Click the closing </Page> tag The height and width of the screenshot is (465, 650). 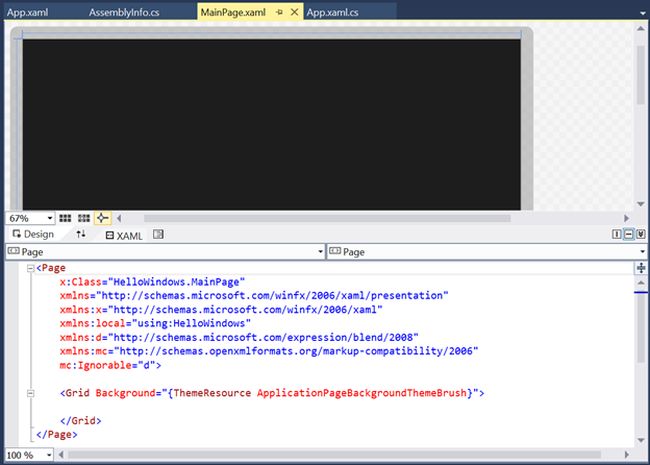tap(56, 434)
